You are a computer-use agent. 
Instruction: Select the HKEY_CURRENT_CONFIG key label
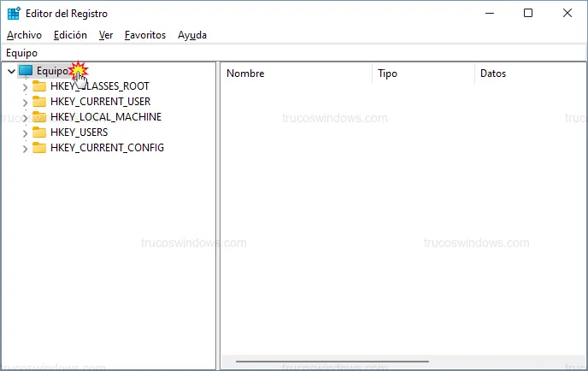pyautogui.click(x=107, y=148)
